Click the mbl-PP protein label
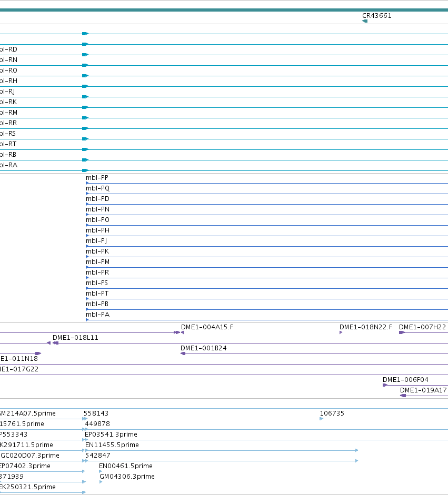448x495 pixels. 97,178
